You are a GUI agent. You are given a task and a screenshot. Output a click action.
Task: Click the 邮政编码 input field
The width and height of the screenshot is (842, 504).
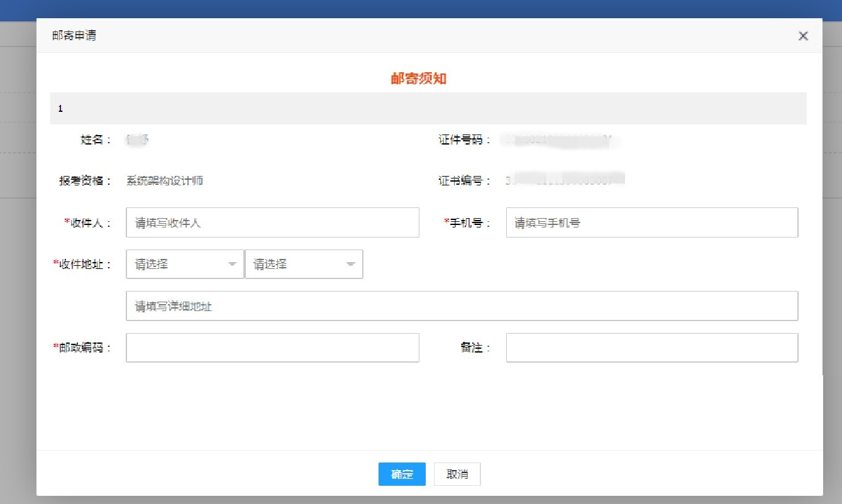pyautogui.click(x=272, y=348)
